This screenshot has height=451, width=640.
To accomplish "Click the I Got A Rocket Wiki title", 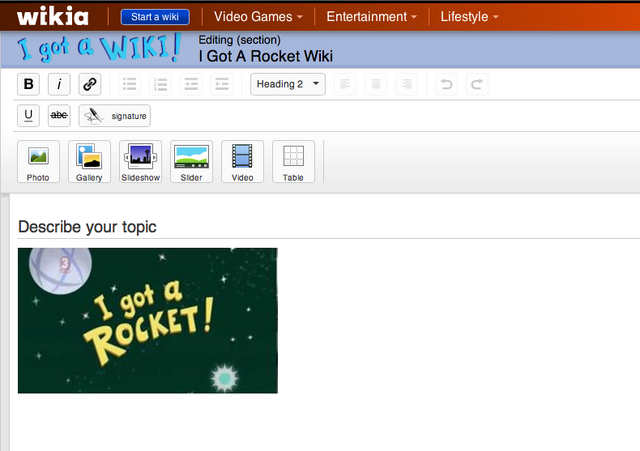I will (266, 56).
